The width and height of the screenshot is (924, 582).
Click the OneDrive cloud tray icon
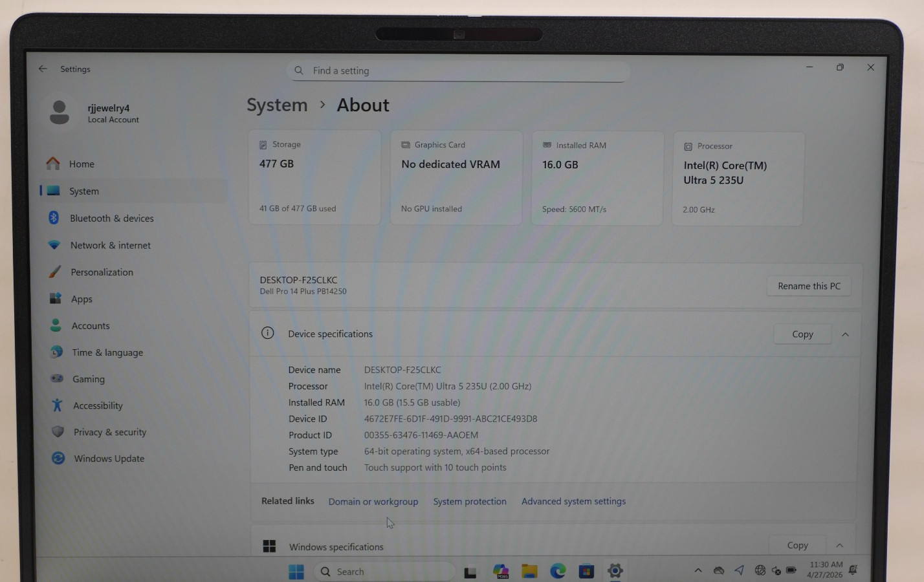tap(718, 570)
